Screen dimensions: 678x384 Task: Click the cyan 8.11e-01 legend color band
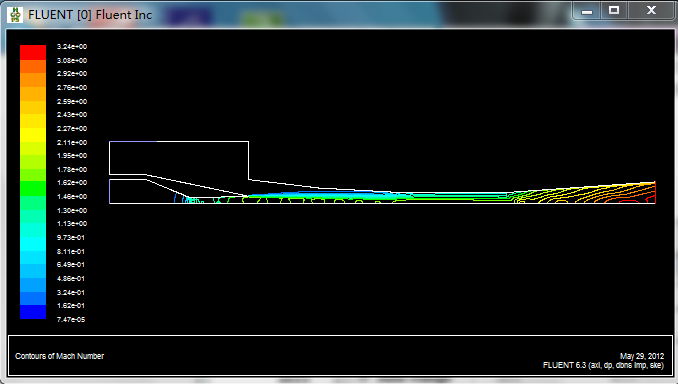(33, 244)
